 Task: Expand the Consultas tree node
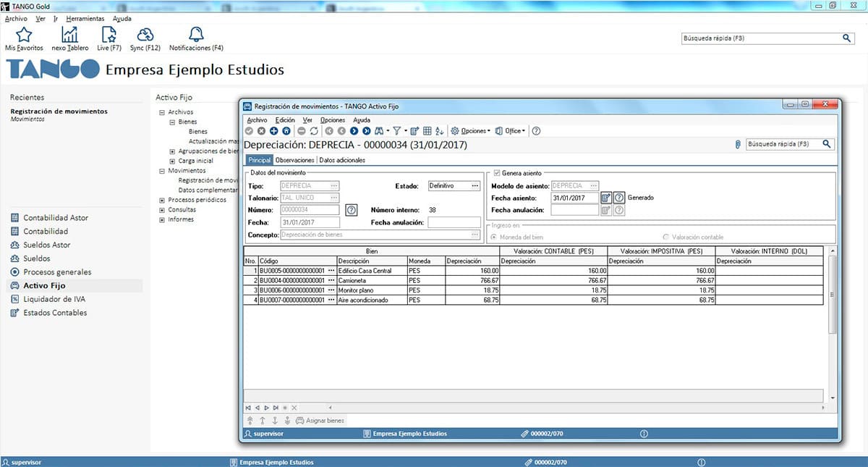click(x=162, y=209)
